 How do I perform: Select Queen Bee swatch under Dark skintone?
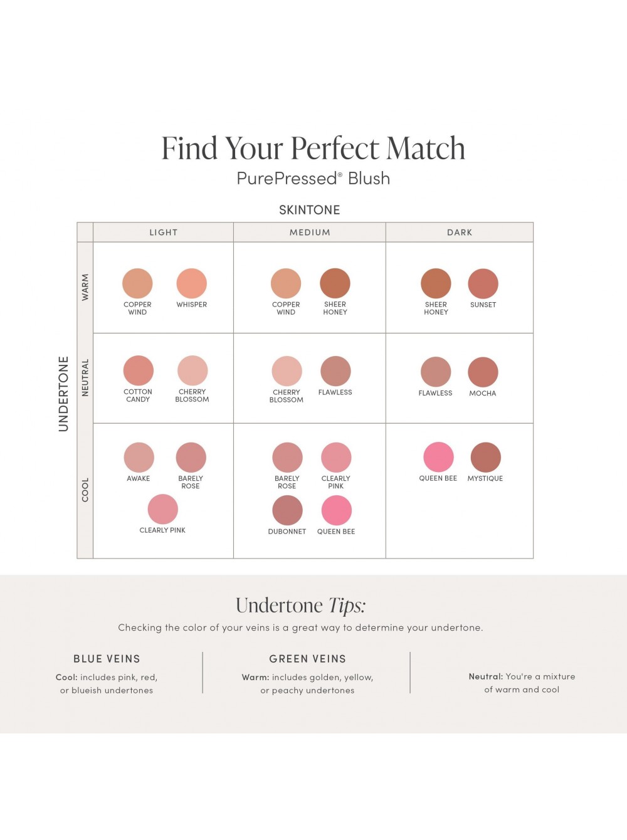tap(438, 457)
